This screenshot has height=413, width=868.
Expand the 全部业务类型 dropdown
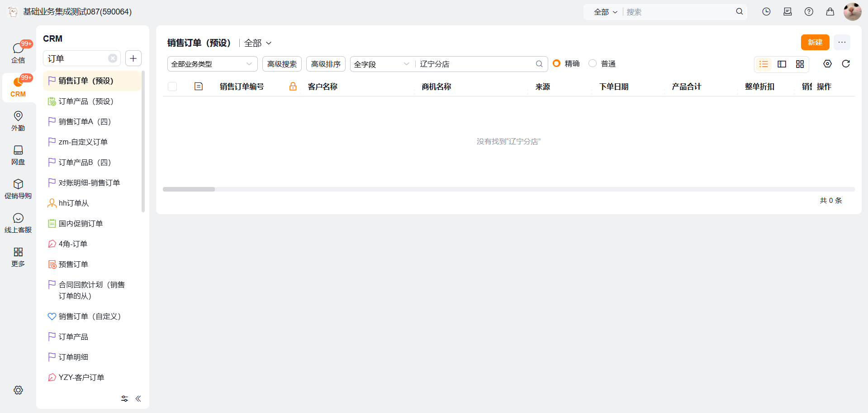(212, 64)
